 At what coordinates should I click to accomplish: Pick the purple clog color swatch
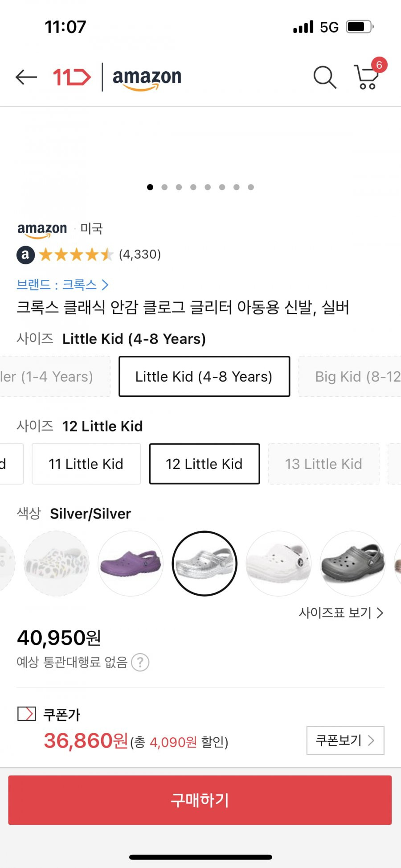pos(131,564)
